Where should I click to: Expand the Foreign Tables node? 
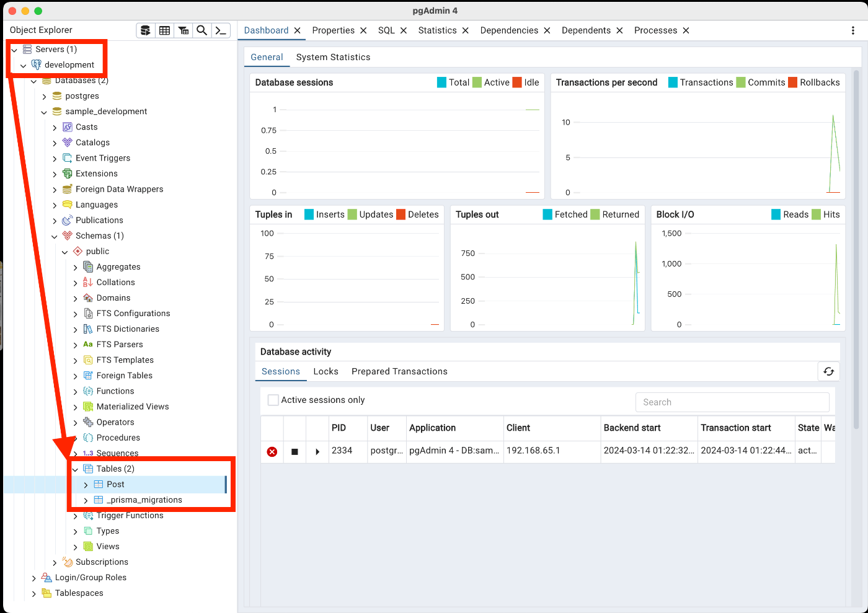[x=76, y=376]
